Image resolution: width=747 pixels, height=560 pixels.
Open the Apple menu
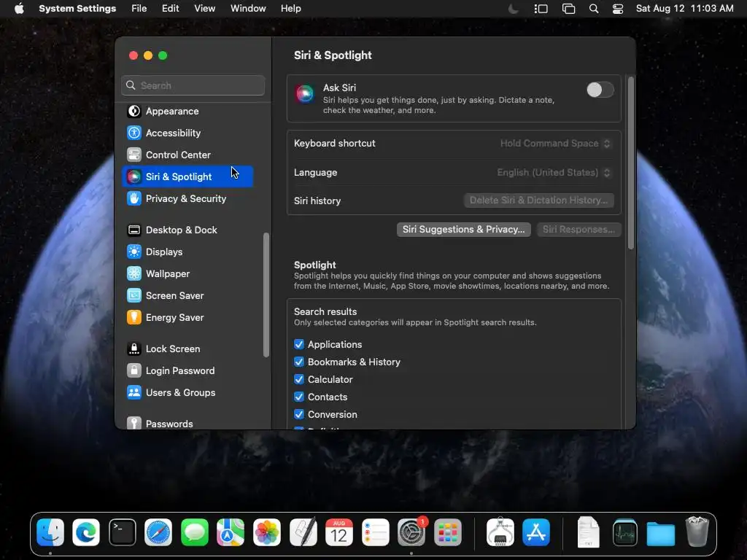click(19, 9)
